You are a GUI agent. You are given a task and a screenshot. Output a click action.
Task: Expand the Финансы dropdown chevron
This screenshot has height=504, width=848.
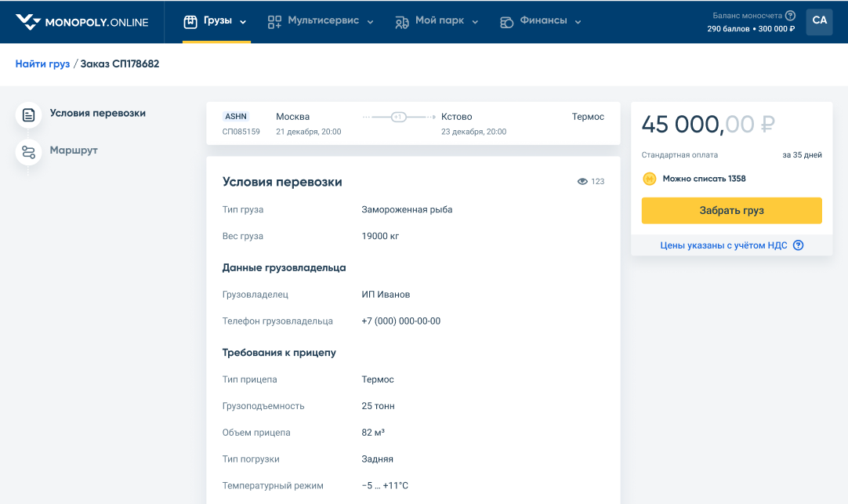tap(578, 22)
